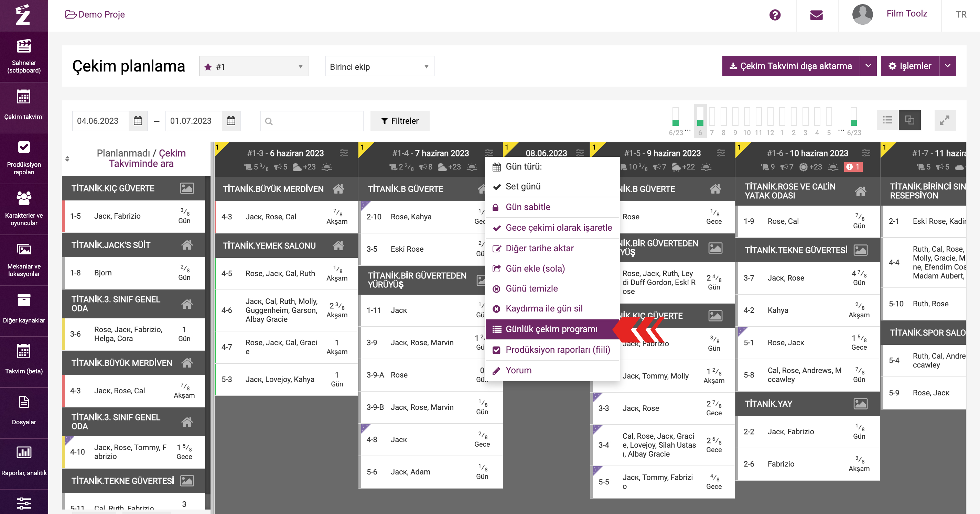Select scene 5-6 Jack, Adam
Viewport: 980px width, 514px height.
pos(431,472)
